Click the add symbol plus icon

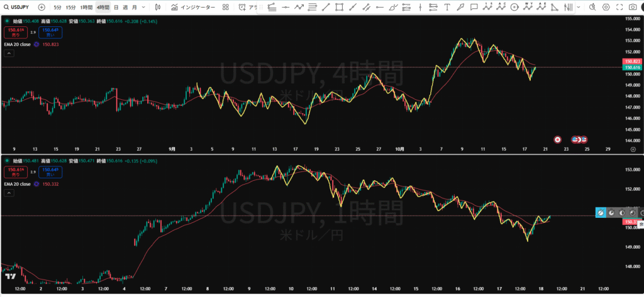(41, 7)
